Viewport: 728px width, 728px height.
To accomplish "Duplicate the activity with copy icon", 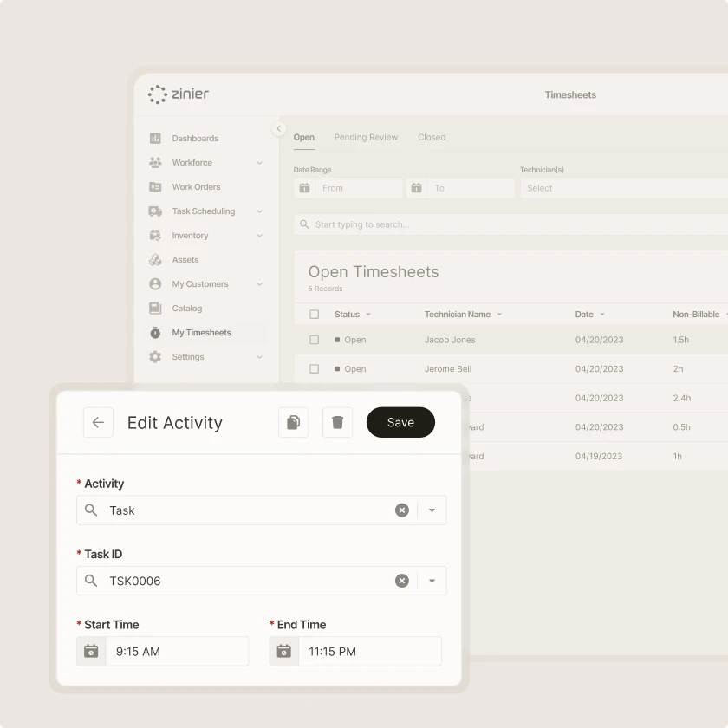I will click(294, 423).
